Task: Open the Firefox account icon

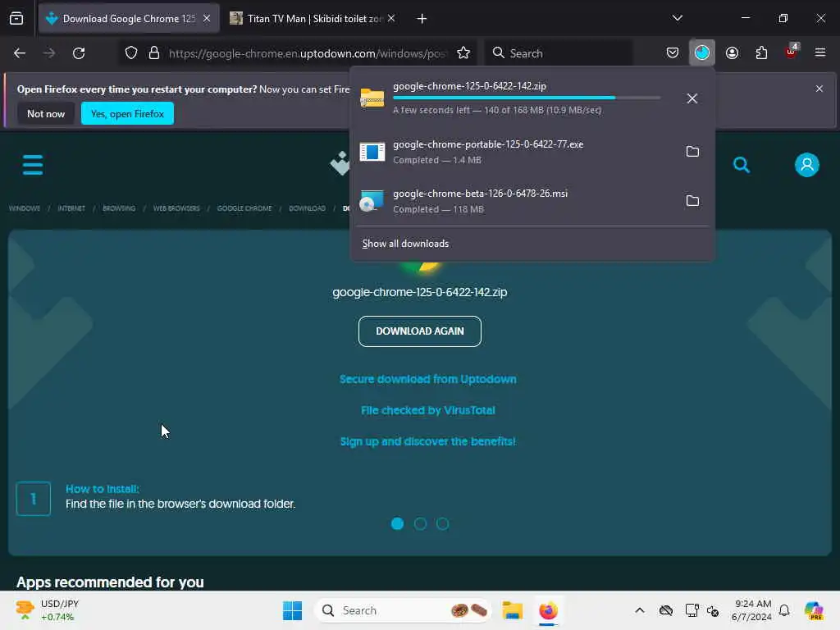Action: 732,53
